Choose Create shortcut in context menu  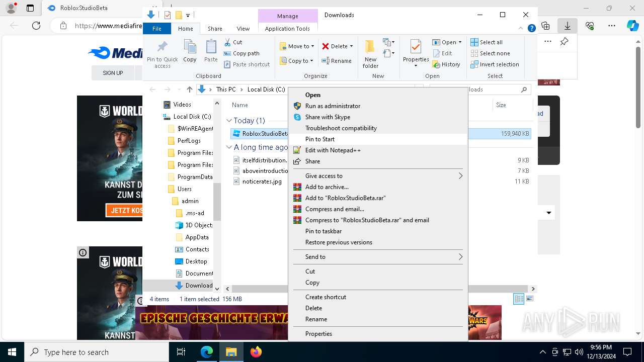(377, 297)
